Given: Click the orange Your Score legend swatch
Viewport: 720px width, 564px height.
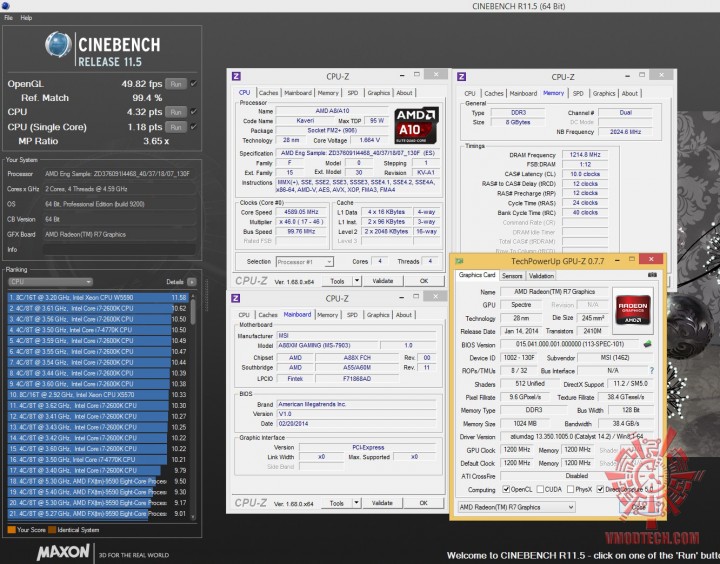Looking at the screenshot, I should point(11,530).
